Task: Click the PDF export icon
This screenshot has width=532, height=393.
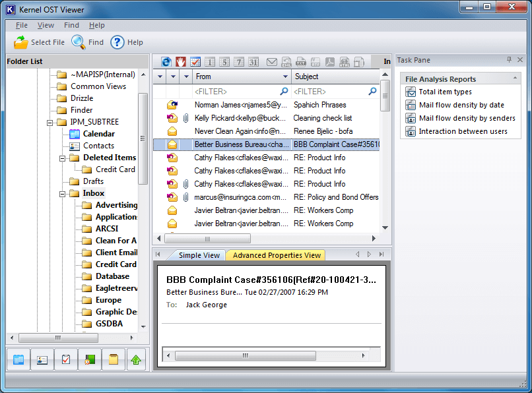Action: pyautogui.click(x=329, y=62)
